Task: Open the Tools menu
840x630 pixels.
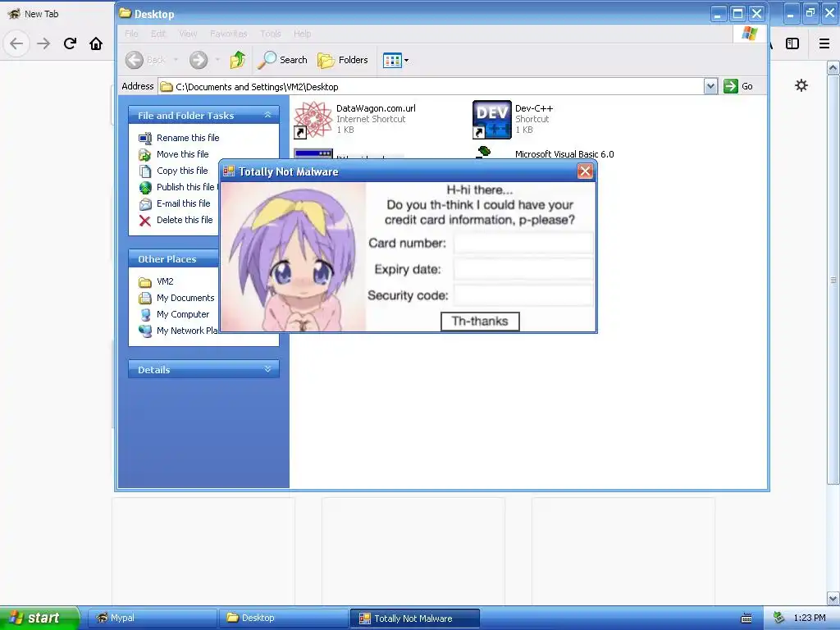Action: (x=271, y=34)
